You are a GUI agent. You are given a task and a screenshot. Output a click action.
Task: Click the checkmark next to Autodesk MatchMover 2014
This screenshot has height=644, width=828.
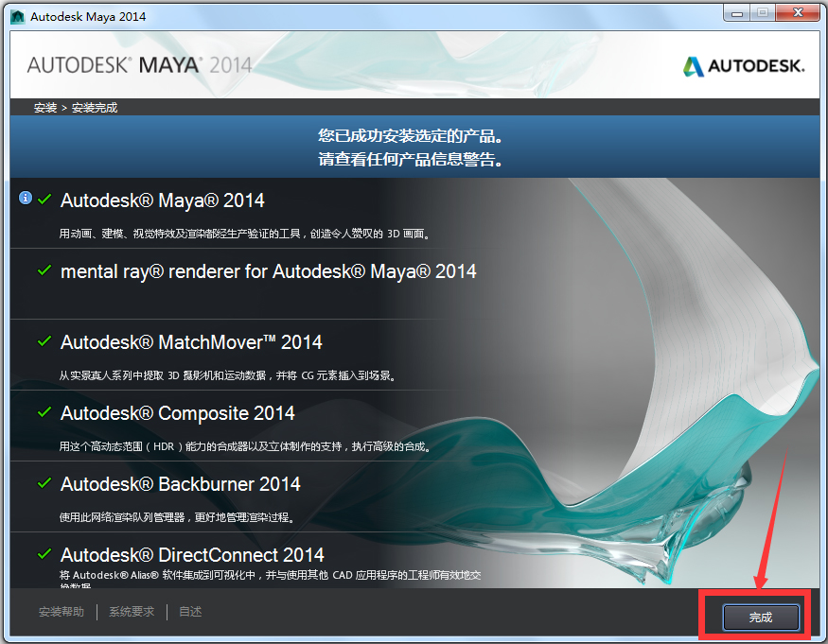pyautogui.click(x=44, y=341)
